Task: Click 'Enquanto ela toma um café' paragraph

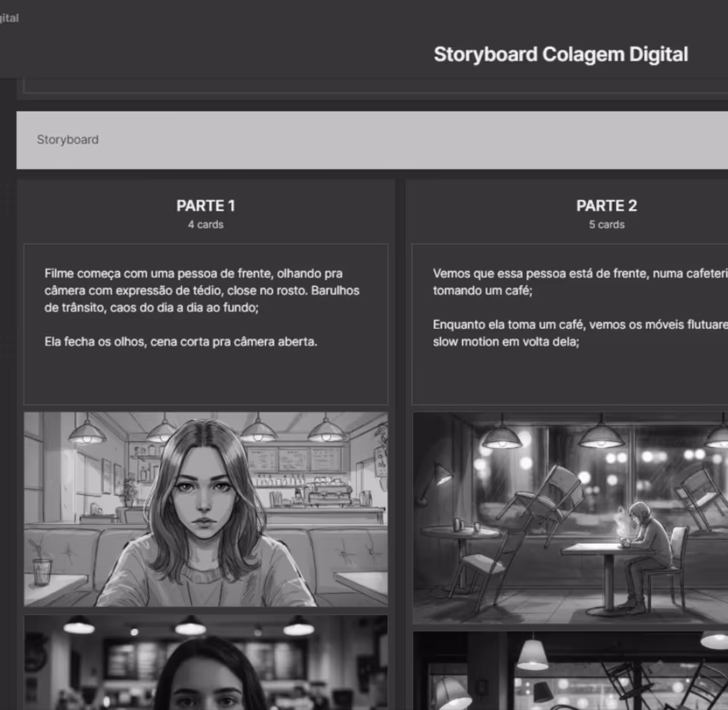Action: point(580,333)
